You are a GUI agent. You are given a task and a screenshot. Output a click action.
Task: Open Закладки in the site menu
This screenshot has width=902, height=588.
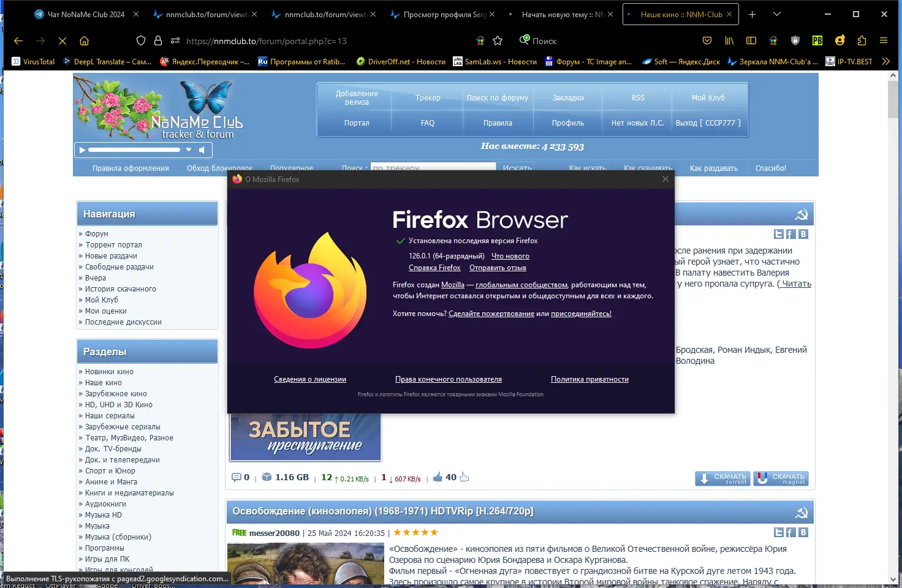pos(568,98)
